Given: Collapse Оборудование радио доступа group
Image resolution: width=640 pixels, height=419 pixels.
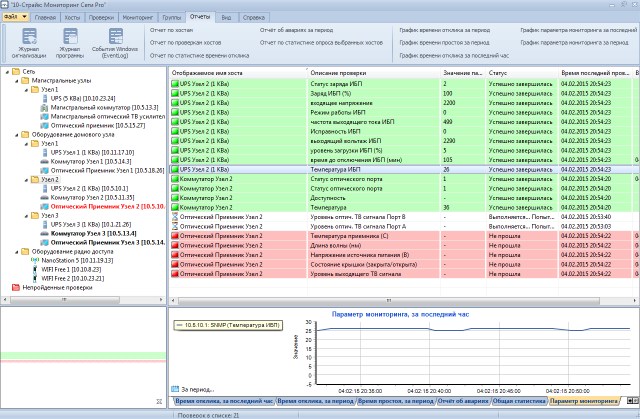Looking at the screenshot, I should coord(17,251).
